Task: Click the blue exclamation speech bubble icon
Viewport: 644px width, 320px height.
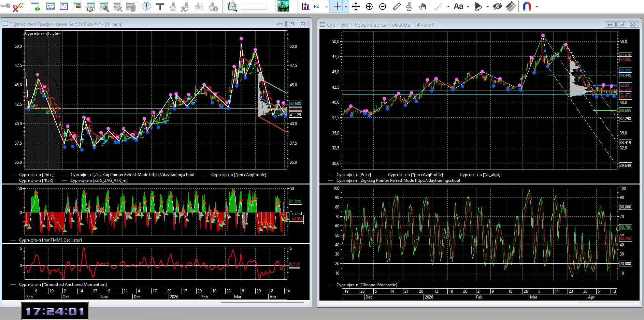Action: click(x=146, y=6)
